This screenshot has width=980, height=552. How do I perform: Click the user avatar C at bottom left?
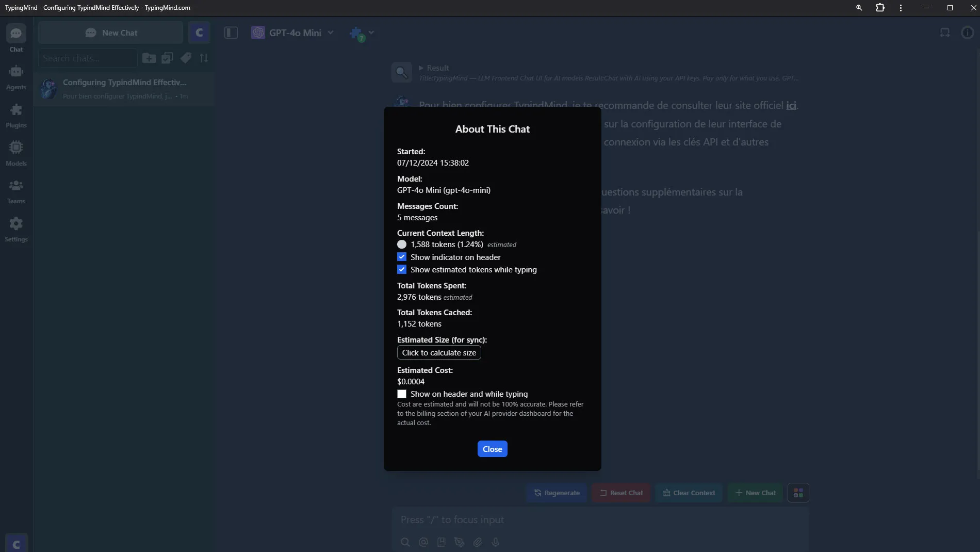click(x=16, y=543)
